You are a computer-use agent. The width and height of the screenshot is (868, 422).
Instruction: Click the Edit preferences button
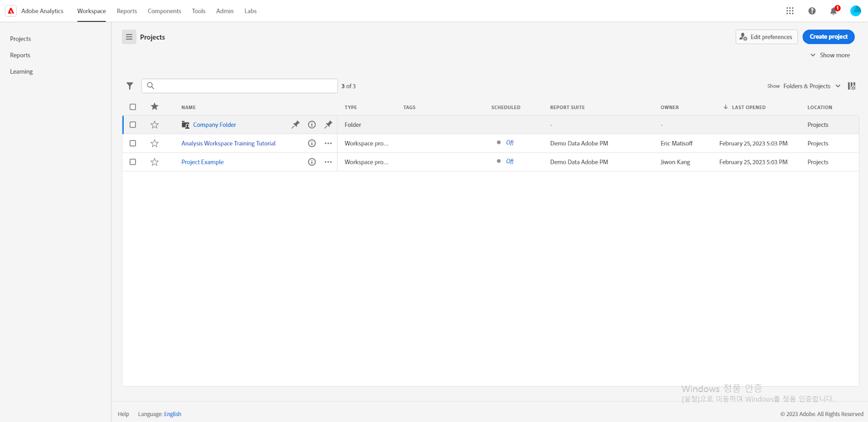(767, 37)
